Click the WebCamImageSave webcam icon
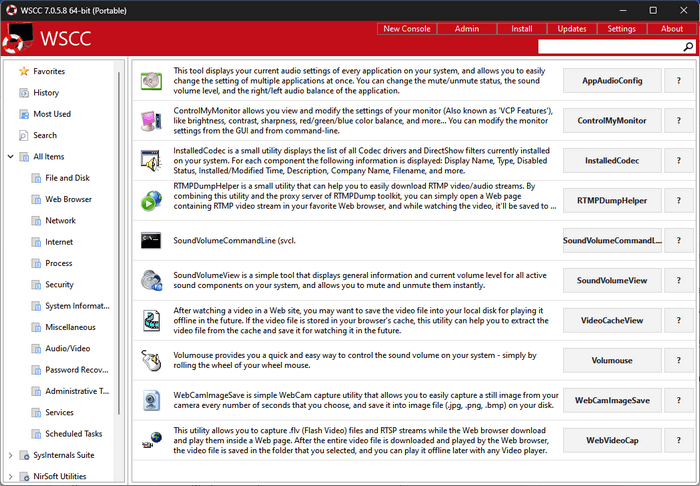The width and height of the screenshot is (700, 486). point(151,400)
